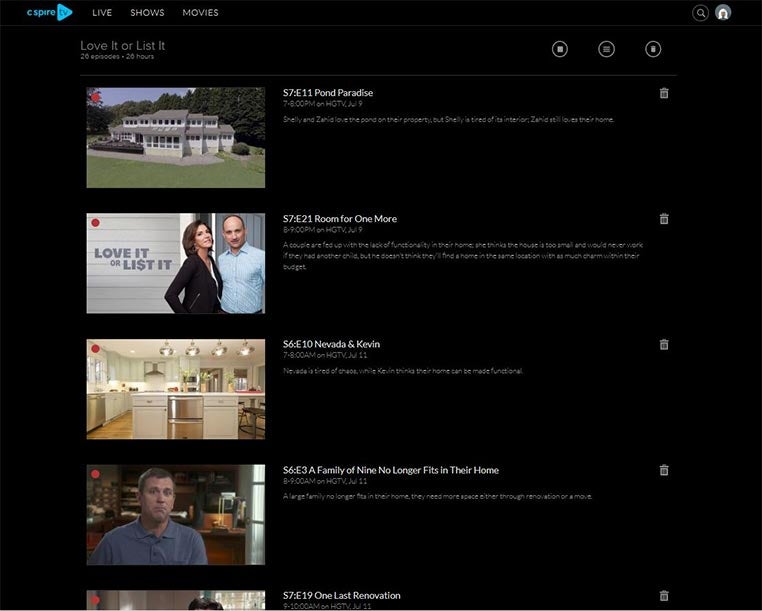This screenshot has width=762, height=611.
Task: Delete the Nevada & Kevin episode
Action: [x=664, y=344]
